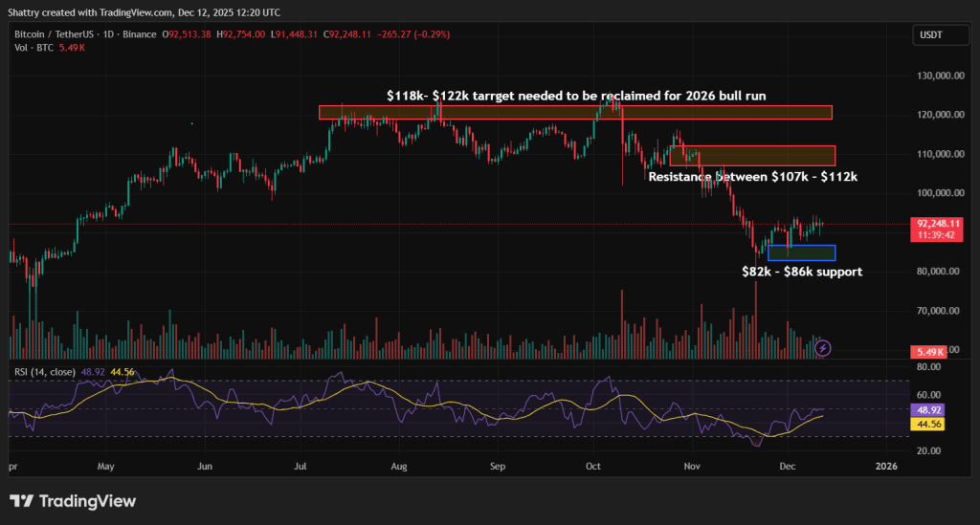Screen dimensions: 980x525
Task: Select the 1D interval label in legend
Action: pyautogui.click(x=108, y=34)
